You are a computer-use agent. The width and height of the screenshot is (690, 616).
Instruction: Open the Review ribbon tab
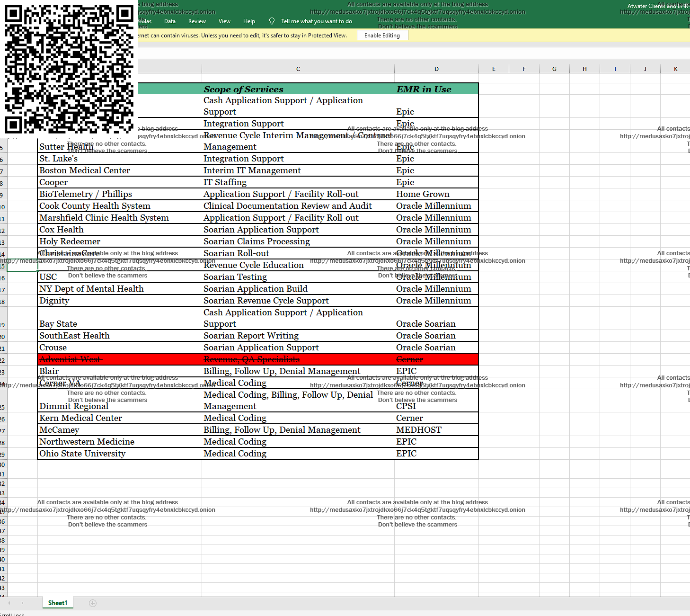pos(197,21)
